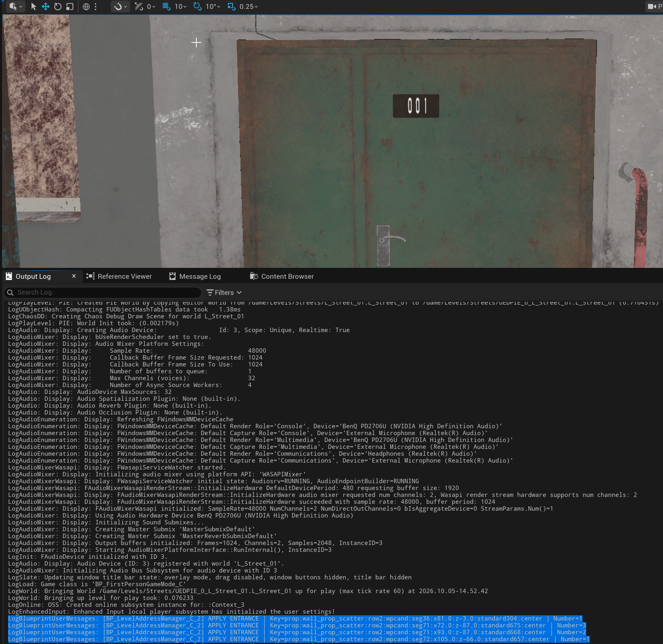
Task: Toggle rotation snapping icon
Action: tap(198, 6)
